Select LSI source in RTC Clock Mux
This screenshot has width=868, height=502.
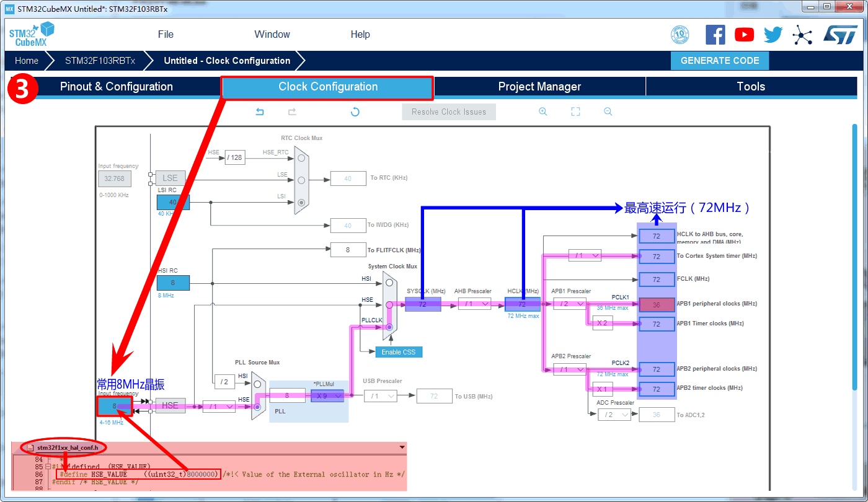click(x=301, y=202)
